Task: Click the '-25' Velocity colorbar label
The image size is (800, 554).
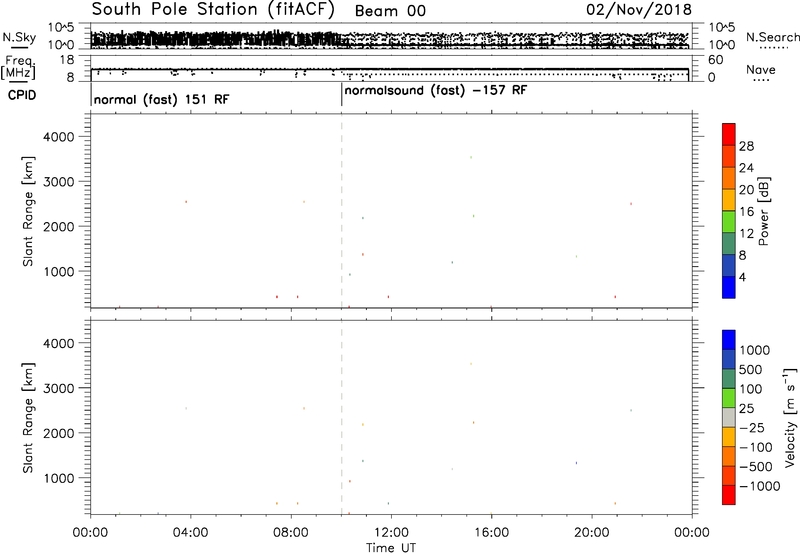Action: (x=752, y=428)
